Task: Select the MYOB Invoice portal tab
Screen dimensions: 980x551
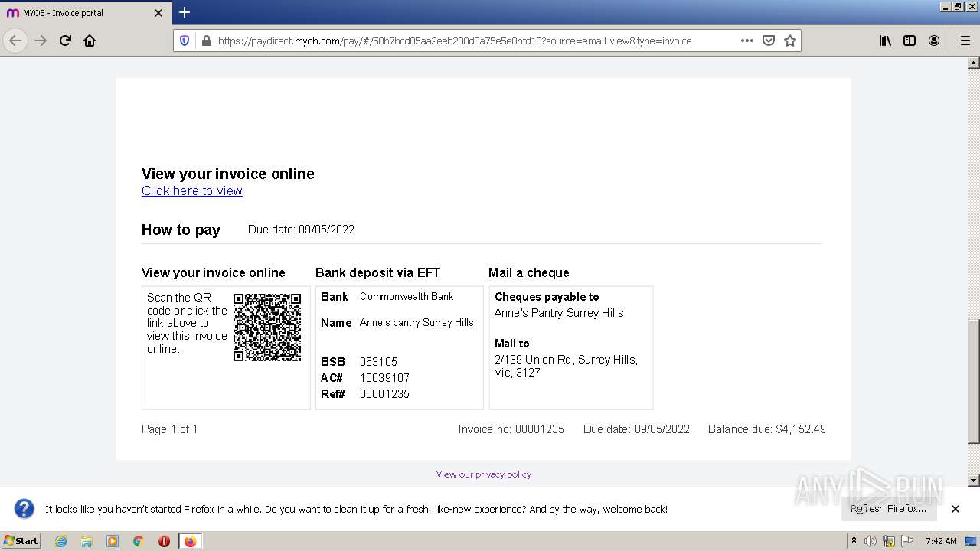Action: pyautogui.click(x=86, y=13)
